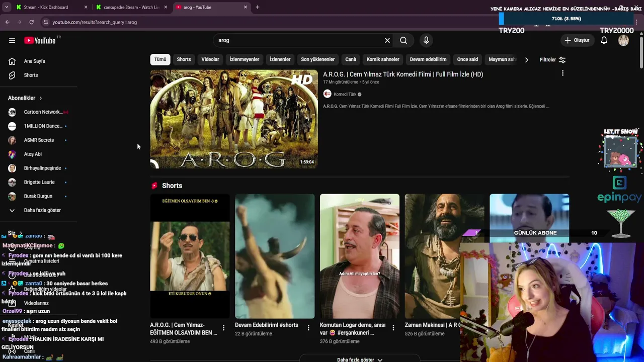Open the options menu for the EĞİTMEN OLSAYDIM short
Viewport: 644px width, 362px height.
(x=224, y=328)
